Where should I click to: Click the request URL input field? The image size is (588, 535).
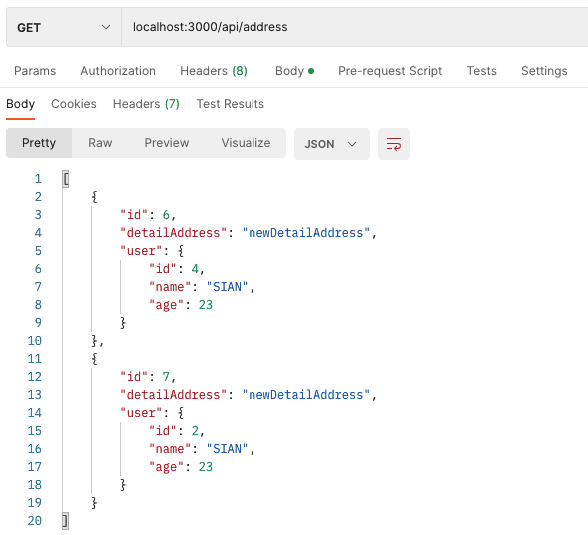click(x=354, y=27)
